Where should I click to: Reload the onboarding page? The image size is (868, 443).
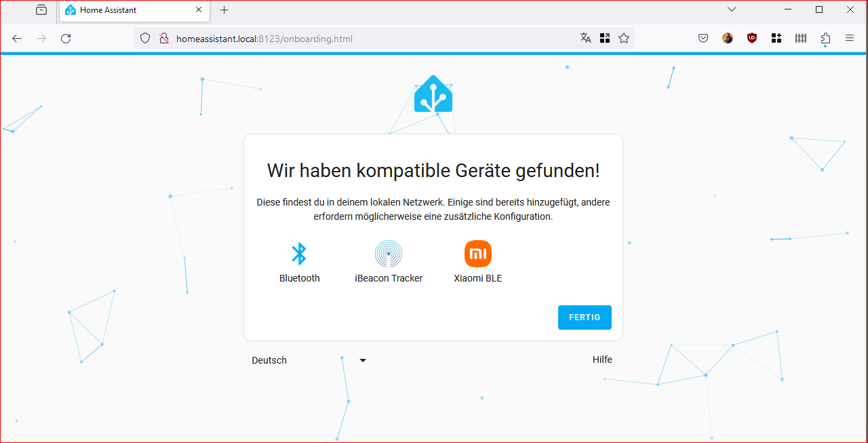66,39
